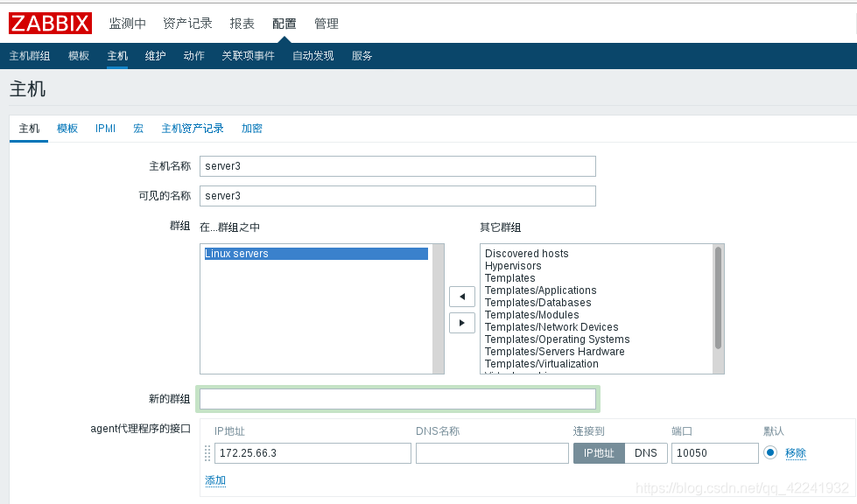Grab the interface row drag handle
This screenshot has height=504, width=857.
[207, 453]
